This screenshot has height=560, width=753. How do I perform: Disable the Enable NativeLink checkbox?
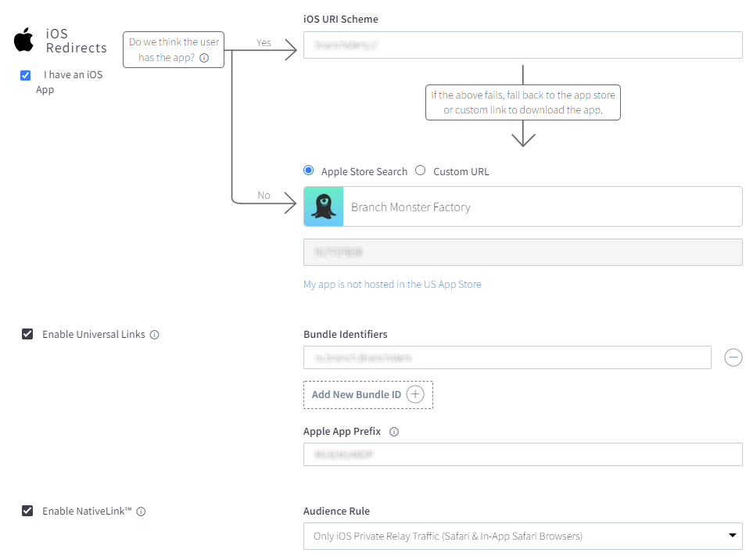click(x=27, y=511)
